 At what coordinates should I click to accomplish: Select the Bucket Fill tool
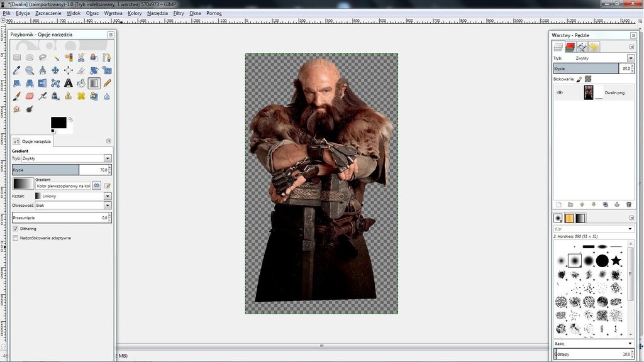tap(81, 83)
